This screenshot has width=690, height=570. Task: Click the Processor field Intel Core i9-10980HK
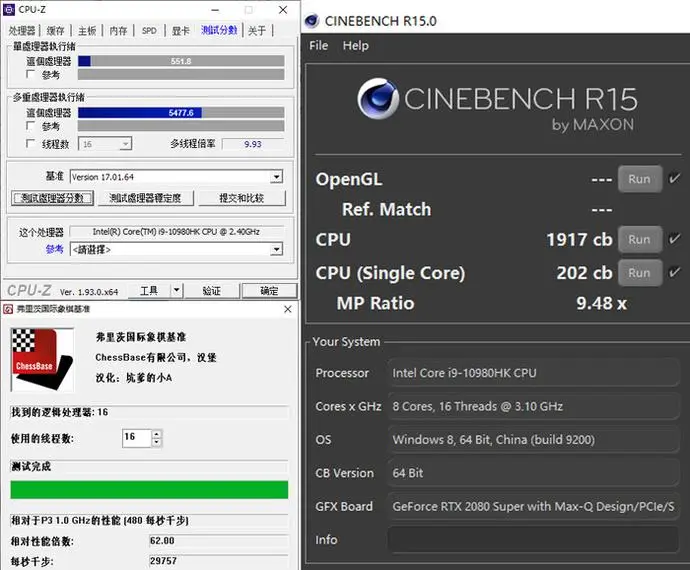532,373
